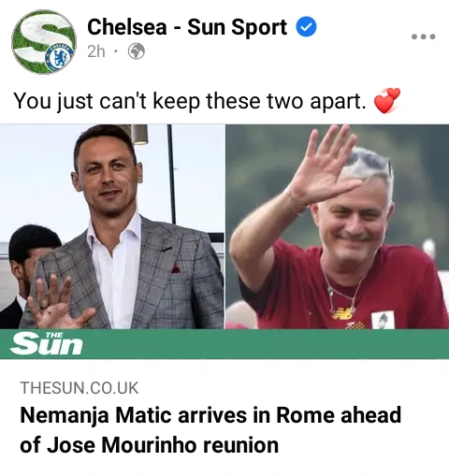This screenshot has width=449, height=476.
Task: Open the three-dot post options menu
Action: (x=423, y=36)
